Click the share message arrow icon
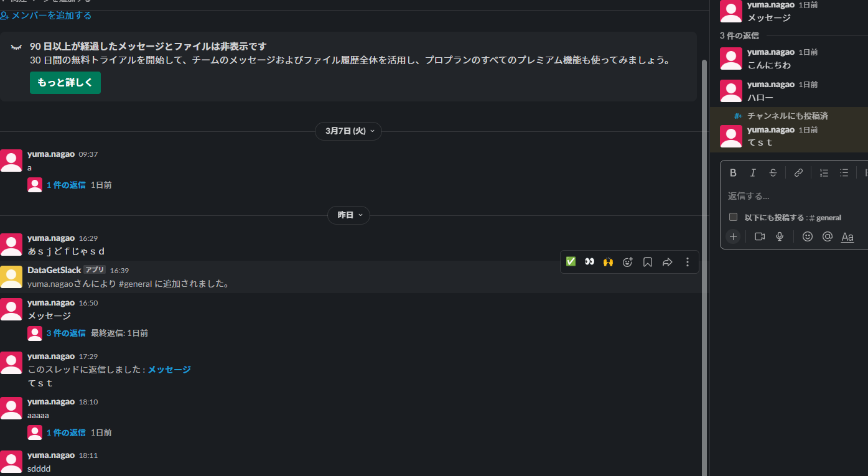The width and height of the screenshot is (868, 476). coord(668,262)
